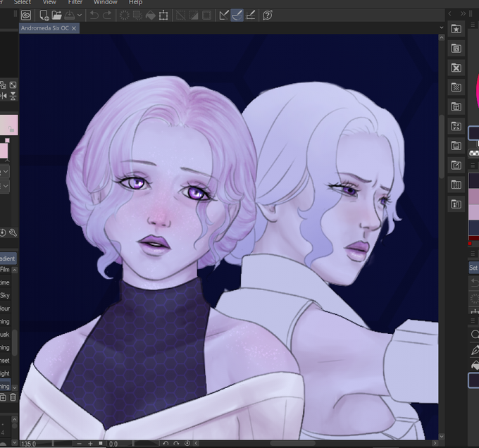Expand palette dock with double chevron
The height and width of the screenshot is (448, 479).
[x=463, y=13]
